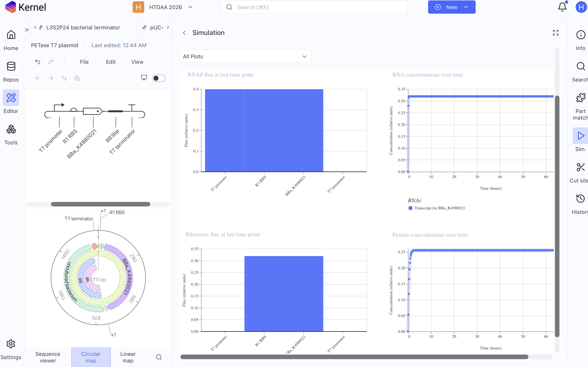Select the Circular map tab

(91, 357)
